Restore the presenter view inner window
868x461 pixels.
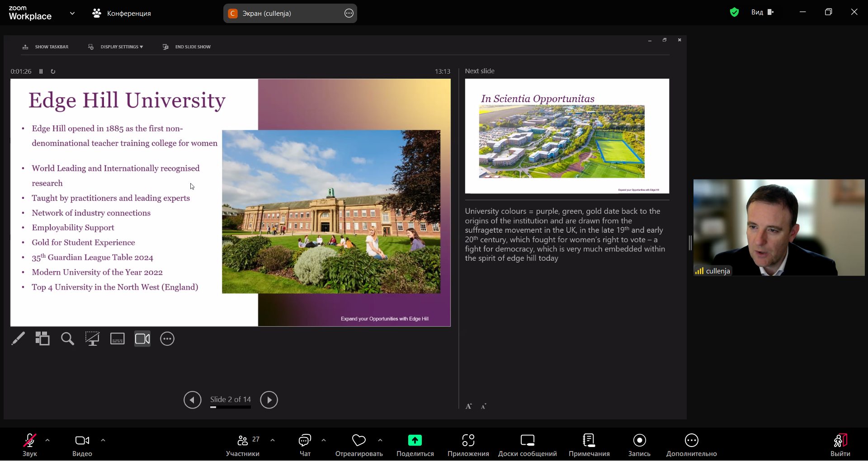pyautogui.click(x=665, y=40)
